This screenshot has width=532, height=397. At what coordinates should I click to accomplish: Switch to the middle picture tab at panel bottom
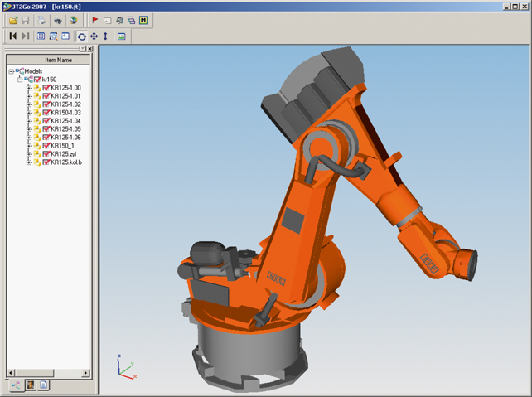(x=31, y=385)
